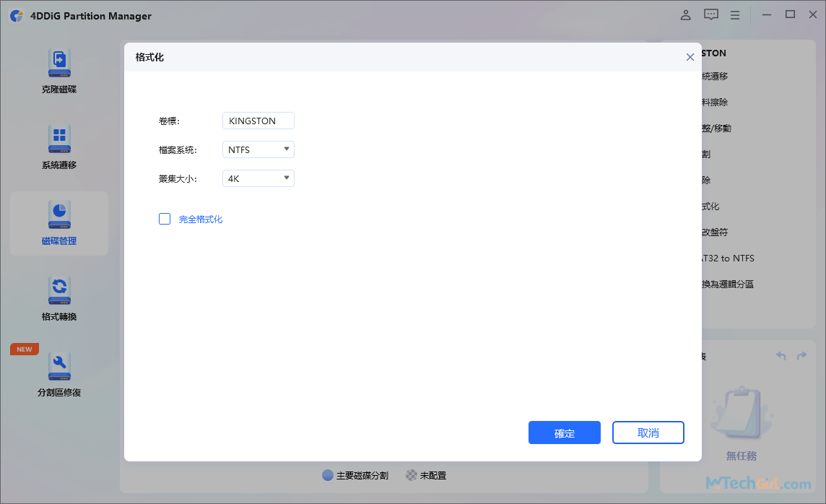Viewport: 826px width, 504px height.
Task: Confirm formatting with the 確定 button
Action: [565, 433]
